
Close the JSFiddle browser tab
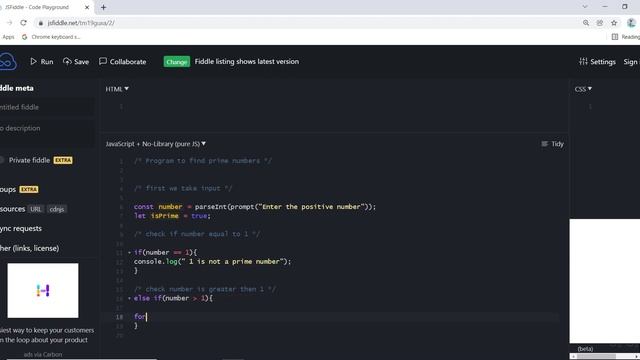coord(87,7)
